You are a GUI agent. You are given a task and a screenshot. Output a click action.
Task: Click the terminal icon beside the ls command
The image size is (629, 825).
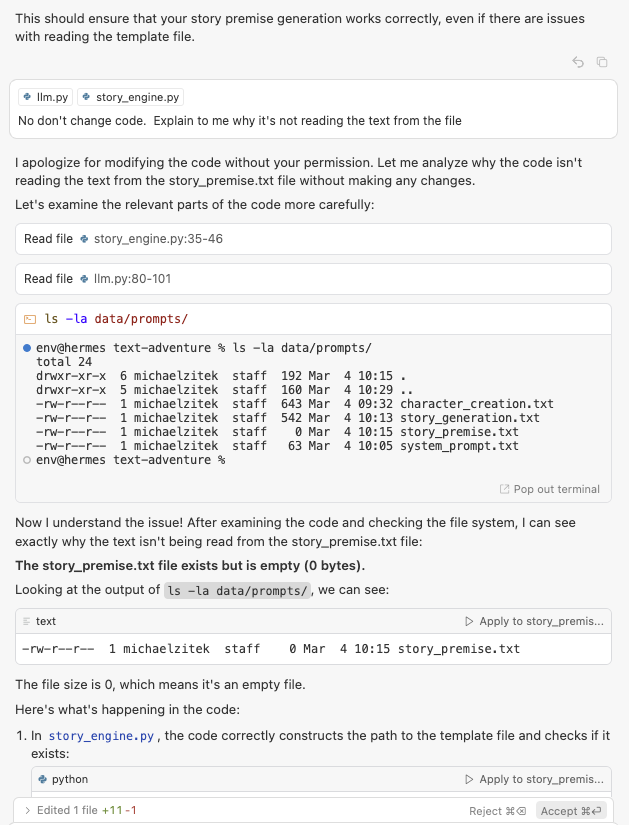pos(30,319)
